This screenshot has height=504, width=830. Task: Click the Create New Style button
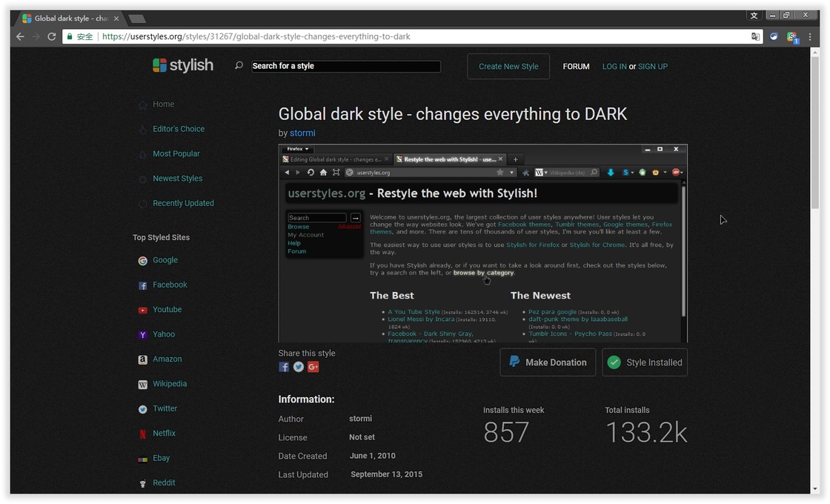click(x=508, y=67)
